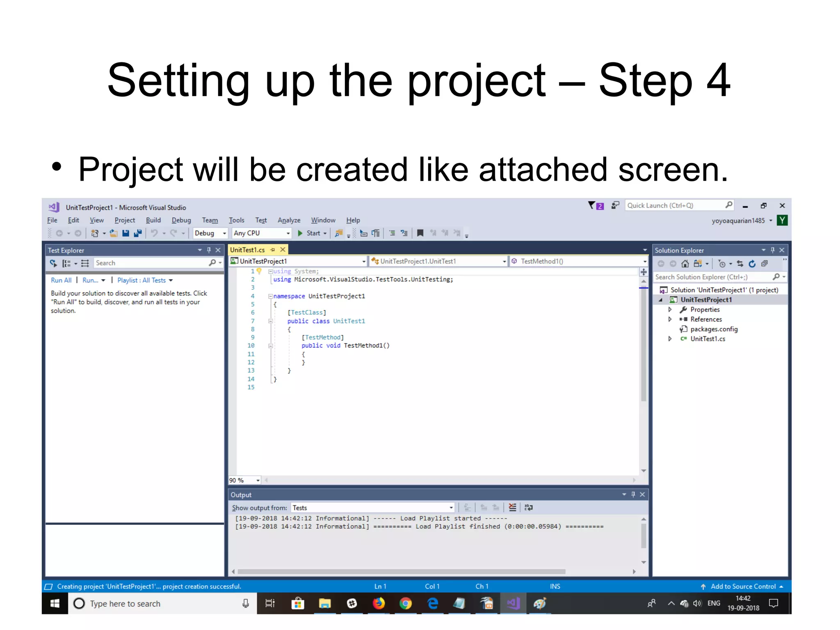Open the Test menu
Image resolution: width=840 pixels, height=630 pixels.
pyautogui.click(x=261, y=220)
